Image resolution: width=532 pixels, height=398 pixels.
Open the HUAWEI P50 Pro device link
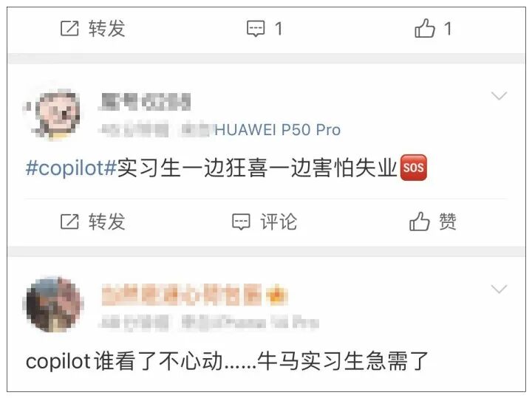277,130
